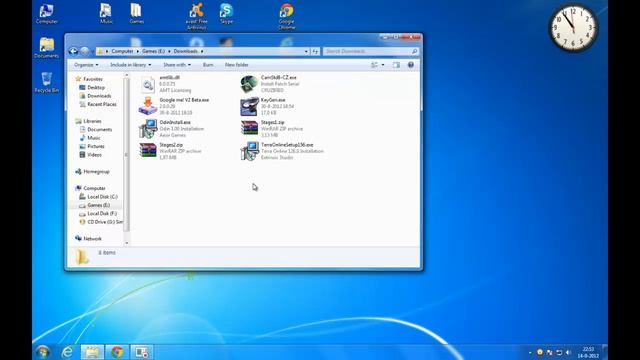The width and height of the screenshot is (640, 360).
Task: Refresh the Downloads folder view
Action: coord(315,51)
